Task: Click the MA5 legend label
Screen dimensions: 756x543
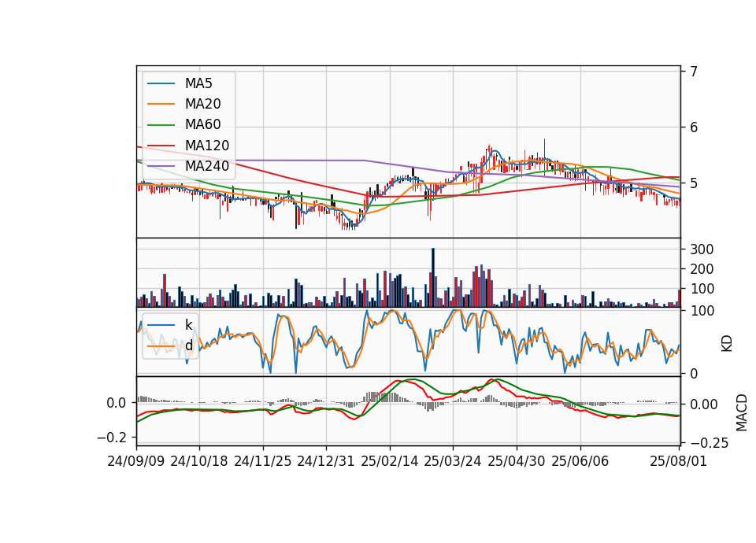Action: pos(198,83)
